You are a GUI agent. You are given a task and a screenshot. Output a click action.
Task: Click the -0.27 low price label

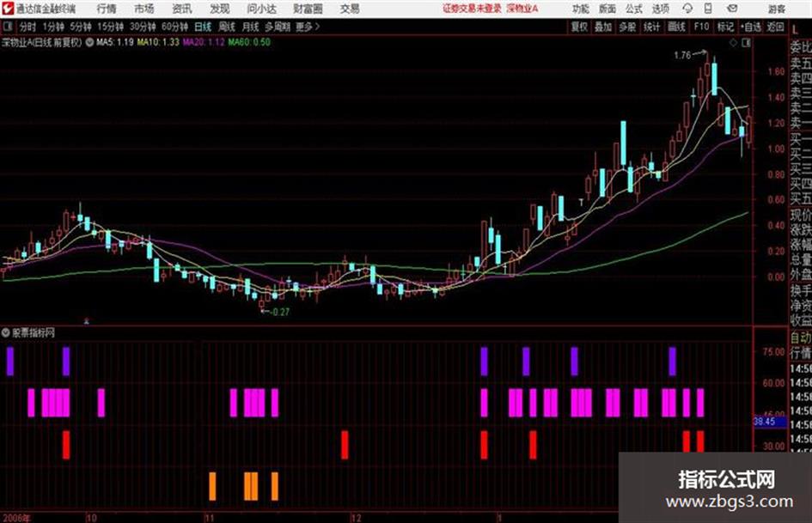(280, 312)
